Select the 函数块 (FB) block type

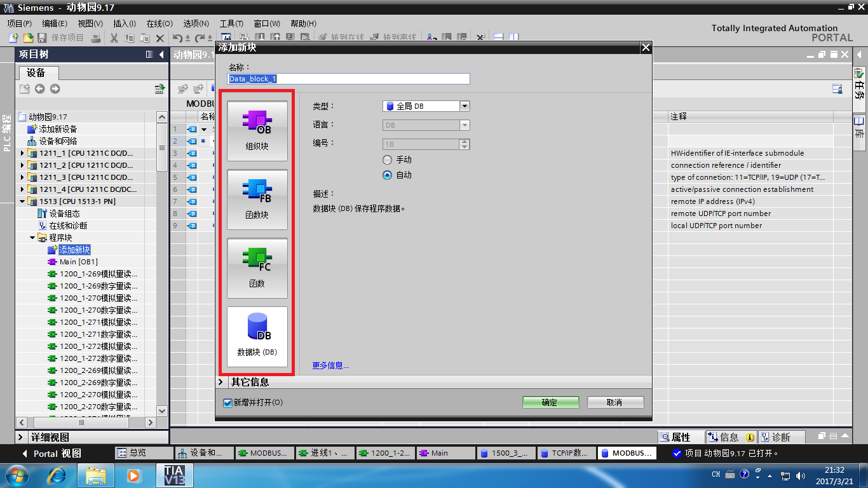(257, 199)
